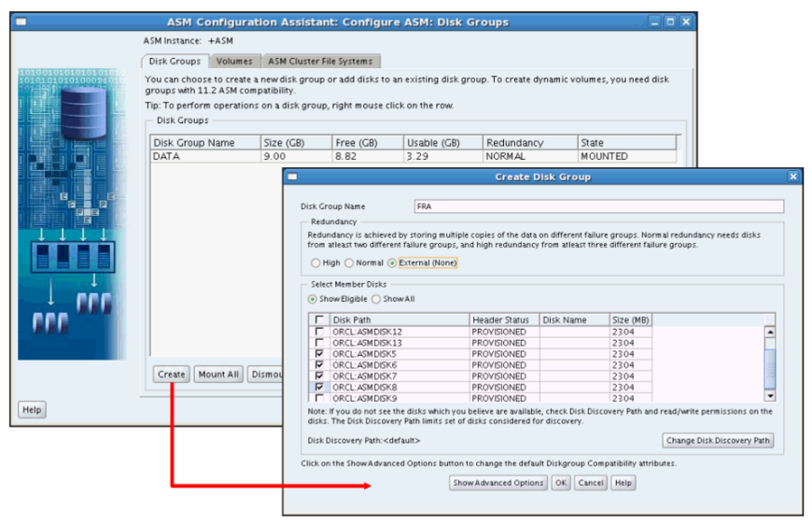Check the ORCL:ASMDISK13 checkbox
This screenshot has height=525, width=812.
[x=319, y=343]
